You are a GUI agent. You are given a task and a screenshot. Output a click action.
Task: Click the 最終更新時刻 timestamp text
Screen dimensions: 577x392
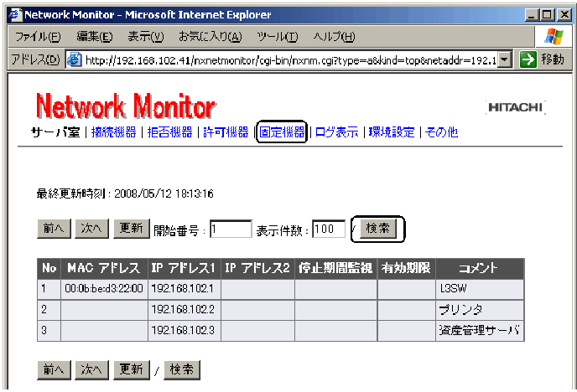(125, 193)
